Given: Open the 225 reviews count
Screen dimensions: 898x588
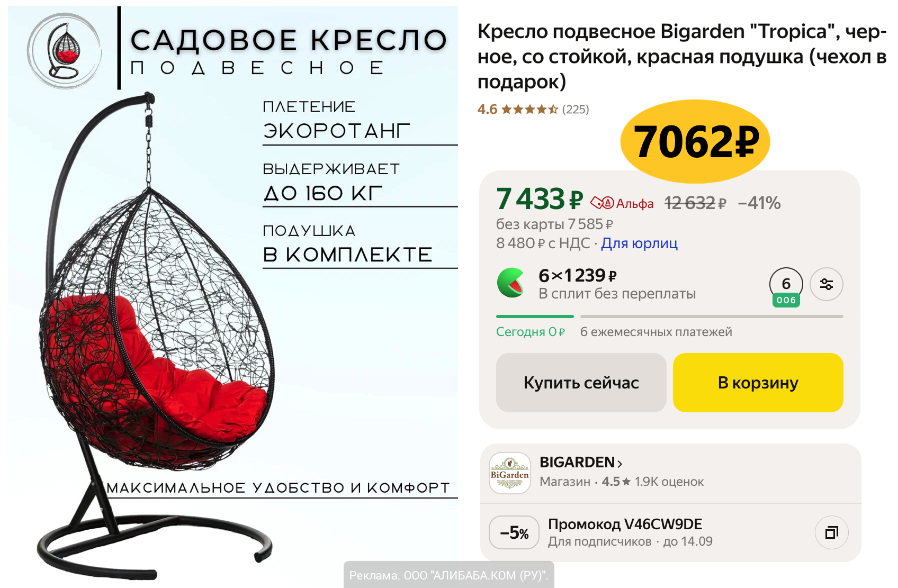Looking at the screenshot, I should [x=576, y=110].
